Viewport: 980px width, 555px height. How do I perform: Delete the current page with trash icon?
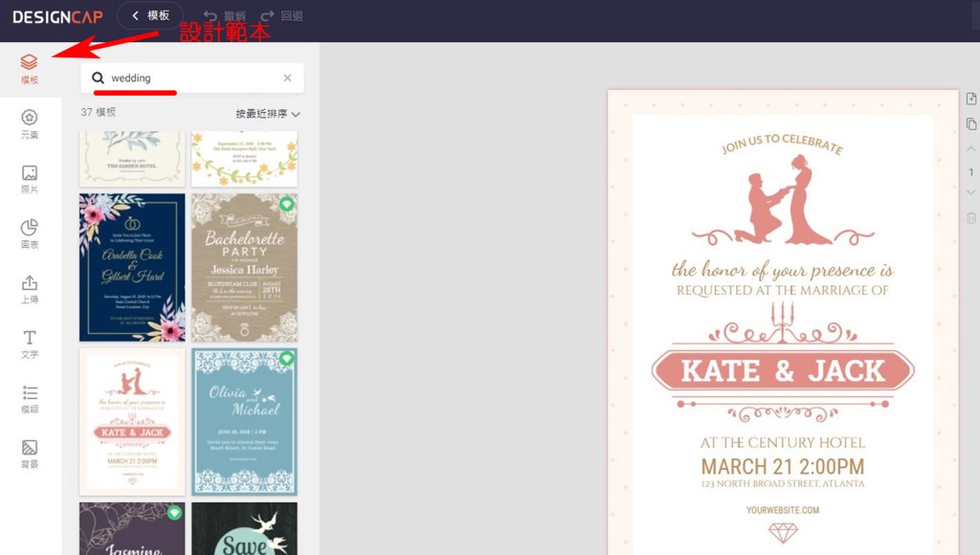coord(971,218)
